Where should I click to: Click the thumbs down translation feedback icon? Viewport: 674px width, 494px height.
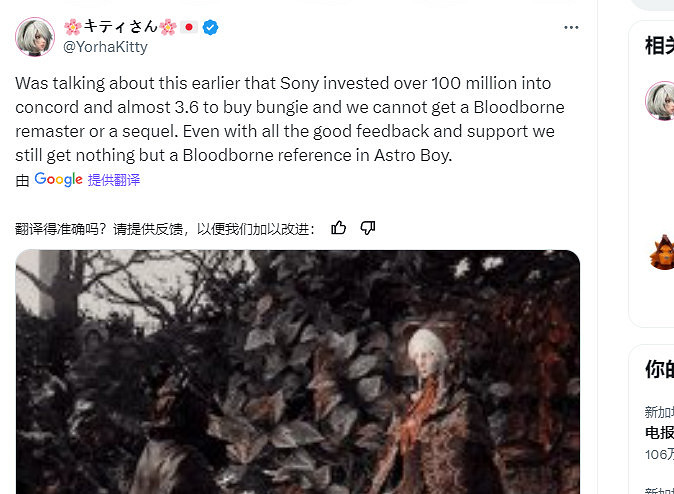click(x=367, y=228)
